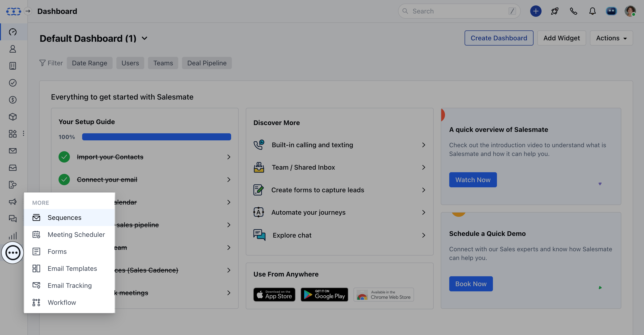
Task: Open Contacts person icon in sidebar
Action: point(13,49)
